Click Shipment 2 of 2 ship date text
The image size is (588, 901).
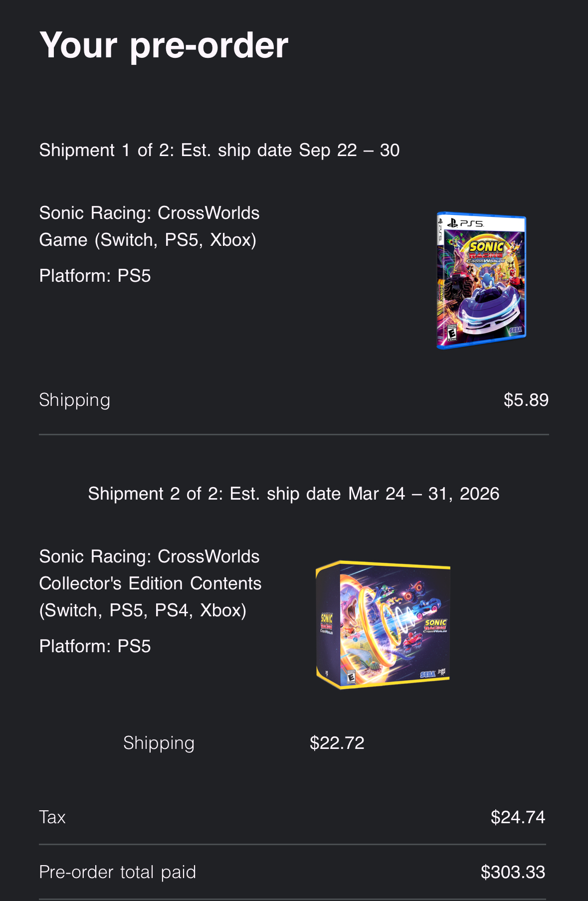click(294, 494)
